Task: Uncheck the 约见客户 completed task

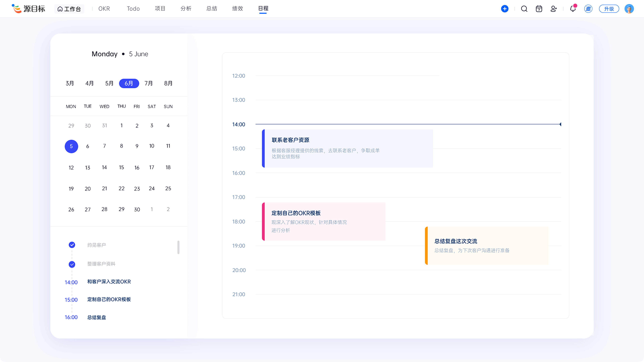Action: pos(72,245)
